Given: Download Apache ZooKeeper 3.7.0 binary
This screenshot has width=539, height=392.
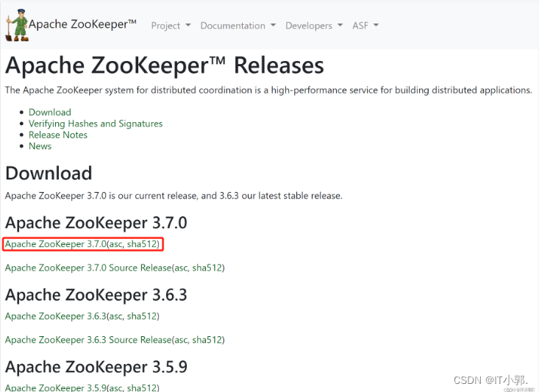Looking at the screenshot, I should tap(56, 243).
